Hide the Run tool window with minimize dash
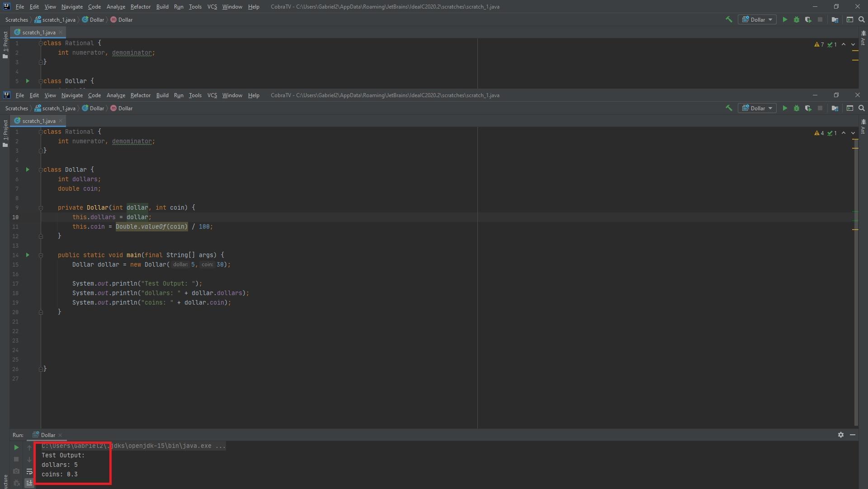Viewport: 868px width, 489px height. click(x=853, y=435)
